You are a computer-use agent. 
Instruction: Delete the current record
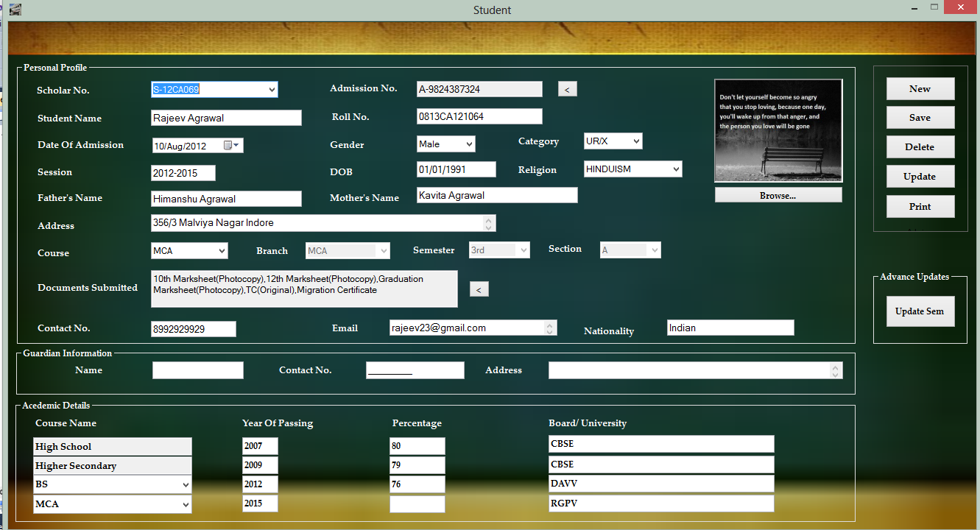click(920, 146)
